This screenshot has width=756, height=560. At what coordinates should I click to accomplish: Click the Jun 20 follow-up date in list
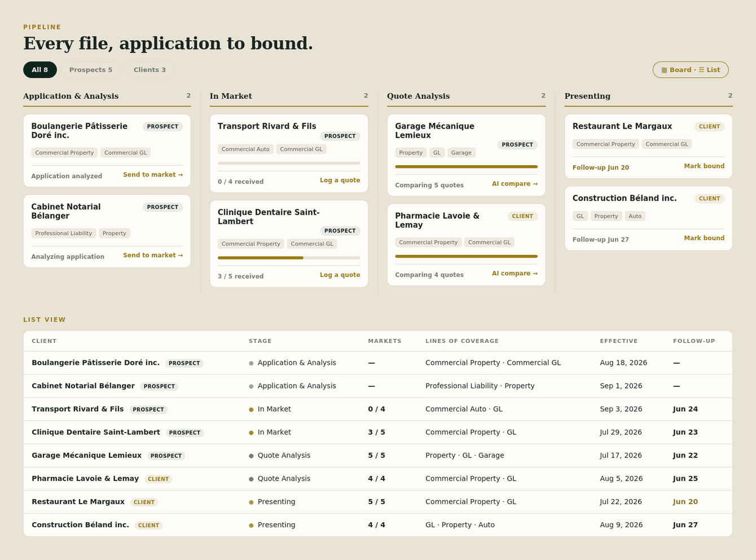(685, 502)
